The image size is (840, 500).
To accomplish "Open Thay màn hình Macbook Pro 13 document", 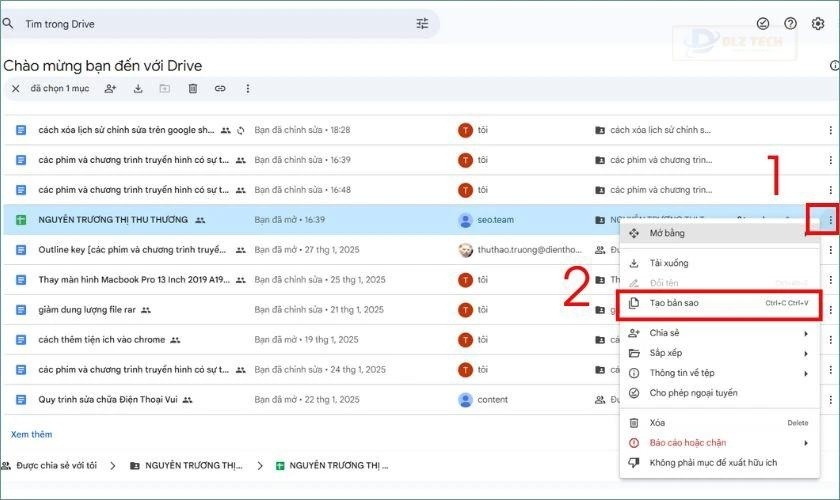I will pyautogui.click(x=134, y=280).
